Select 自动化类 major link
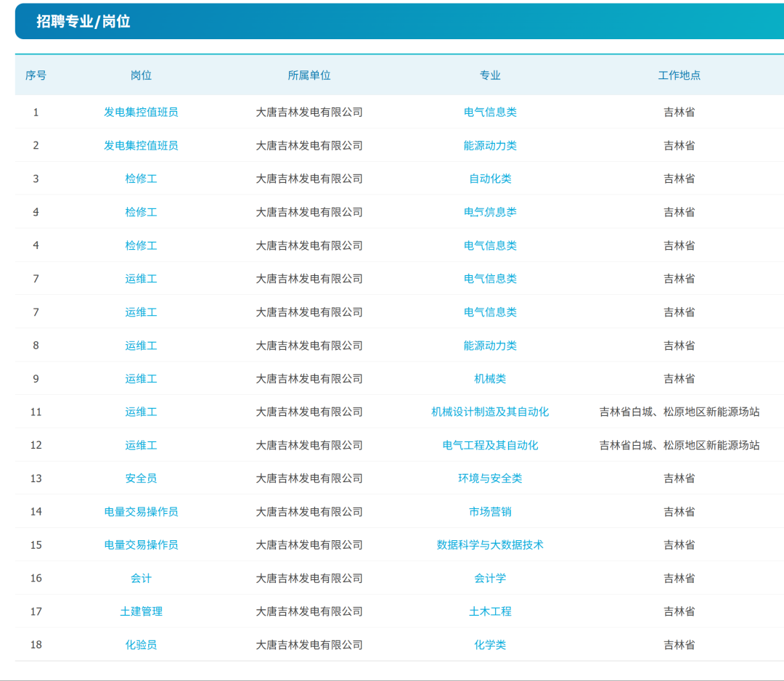Viewport: 784px width, 681px height. point(490,179)
